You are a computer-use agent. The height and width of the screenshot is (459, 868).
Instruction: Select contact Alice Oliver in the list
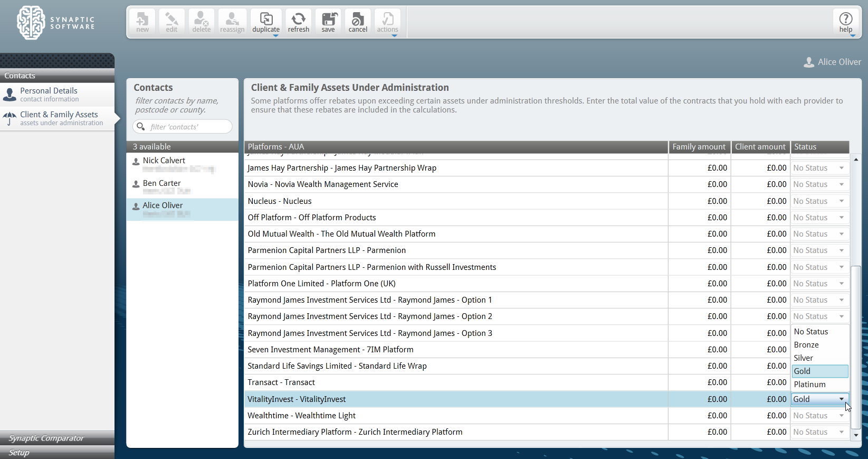183,209
